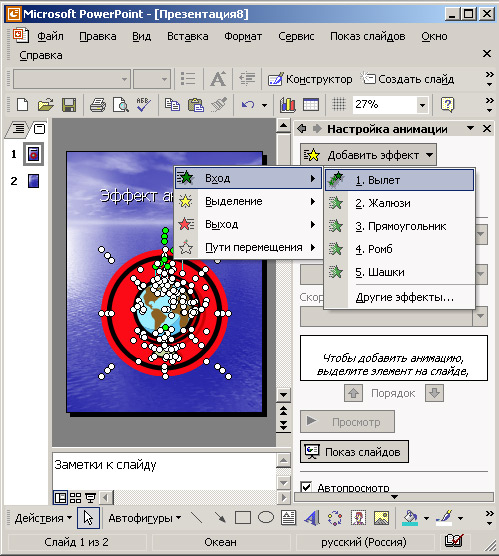Switch to slide sorter view button

[75, 498]
